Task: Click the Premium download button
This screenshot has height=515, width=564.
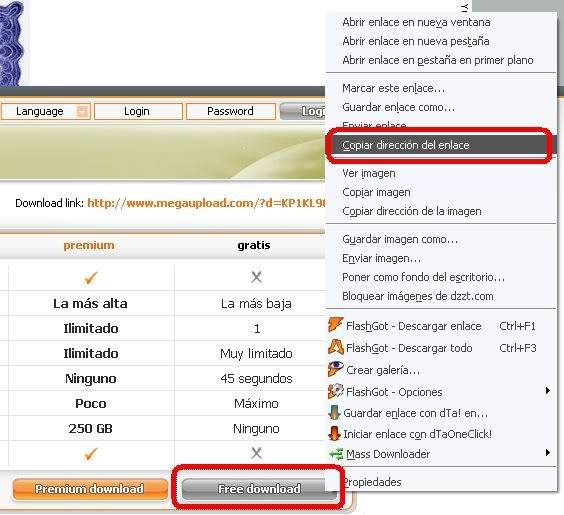Action: (90, 489)
